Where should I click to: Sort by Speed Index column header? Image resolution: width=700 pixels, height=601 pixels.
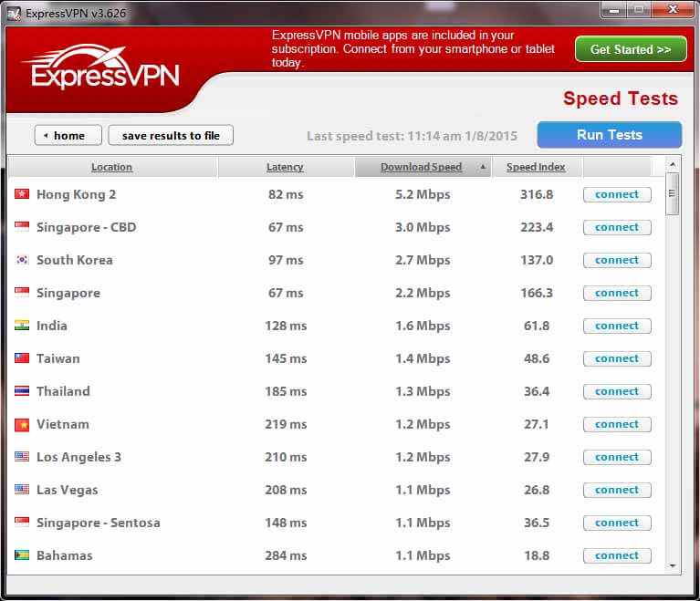click(x=536, y=167)
